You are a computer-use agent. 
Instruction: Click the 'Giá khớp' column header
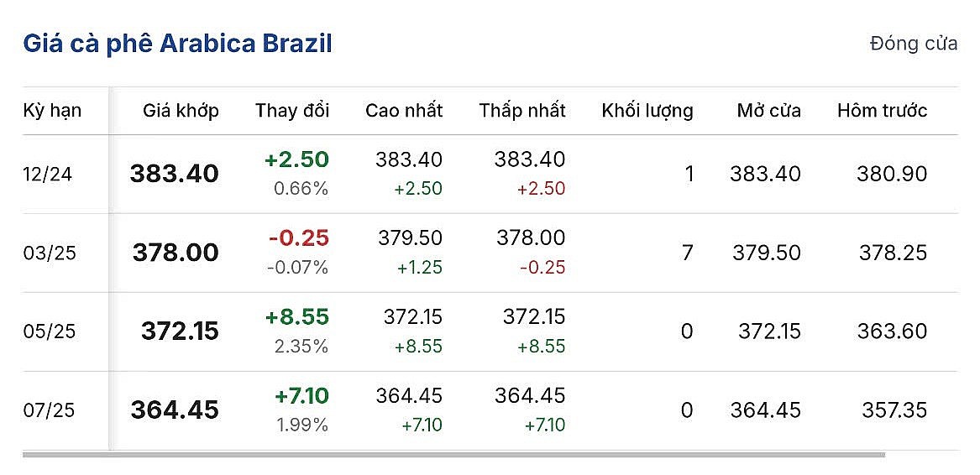click(x=181, y=111)
